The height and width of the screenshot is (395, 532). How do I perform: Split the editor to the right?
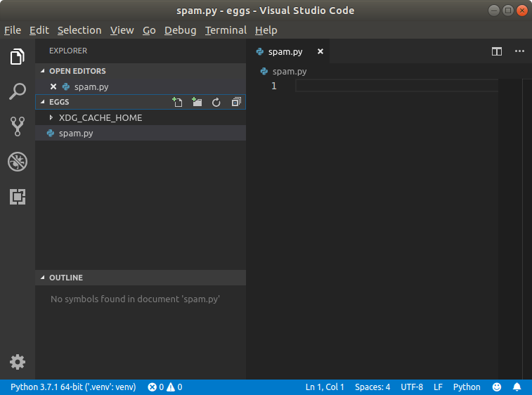[x=497, y=51]
